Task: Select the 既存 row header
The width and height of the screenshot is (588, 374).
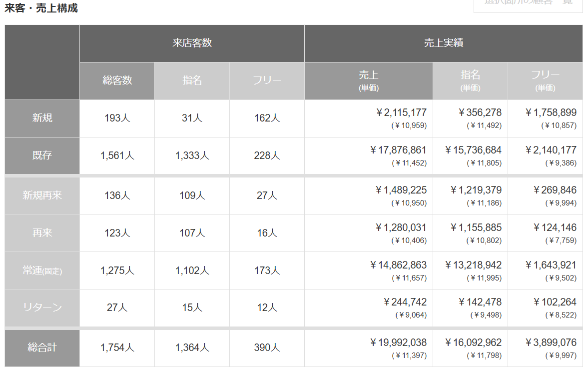Action: coord(42,155)
